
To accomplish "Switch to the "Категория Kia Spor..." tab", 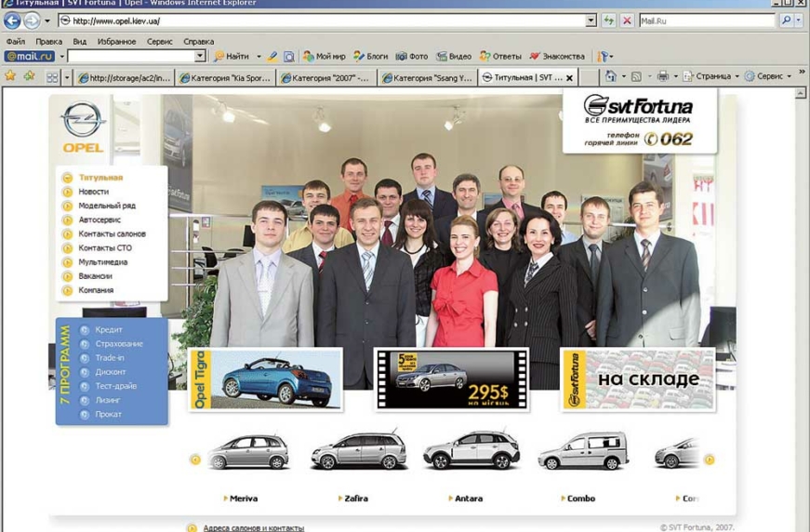I will [x=228, y=78].
